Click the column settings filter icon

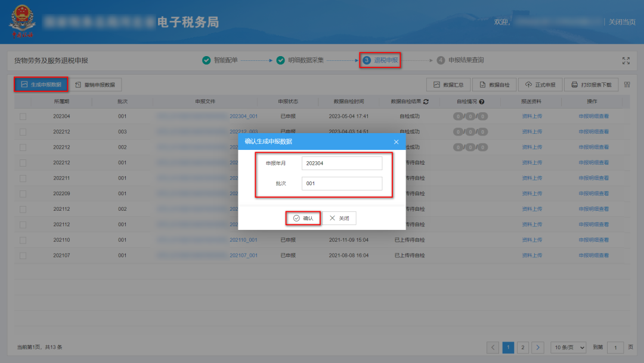coord(627,85)
